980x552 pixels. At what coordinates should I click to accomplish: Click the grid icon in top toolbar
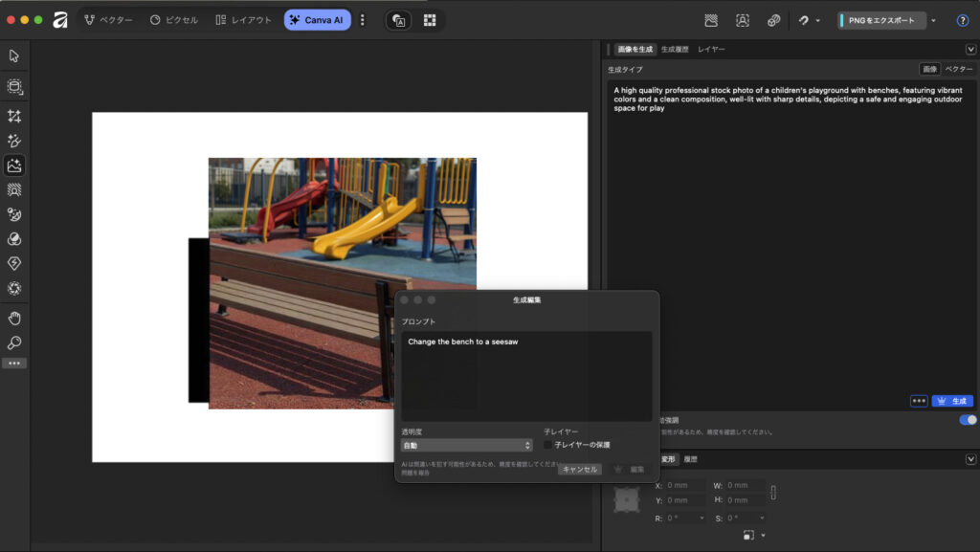[430, 20]
